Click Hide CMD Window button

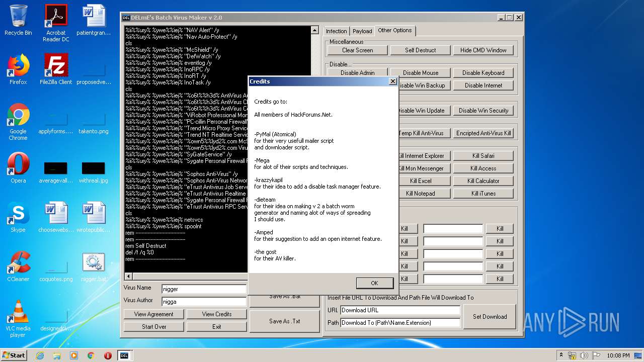tap(483, 50)
